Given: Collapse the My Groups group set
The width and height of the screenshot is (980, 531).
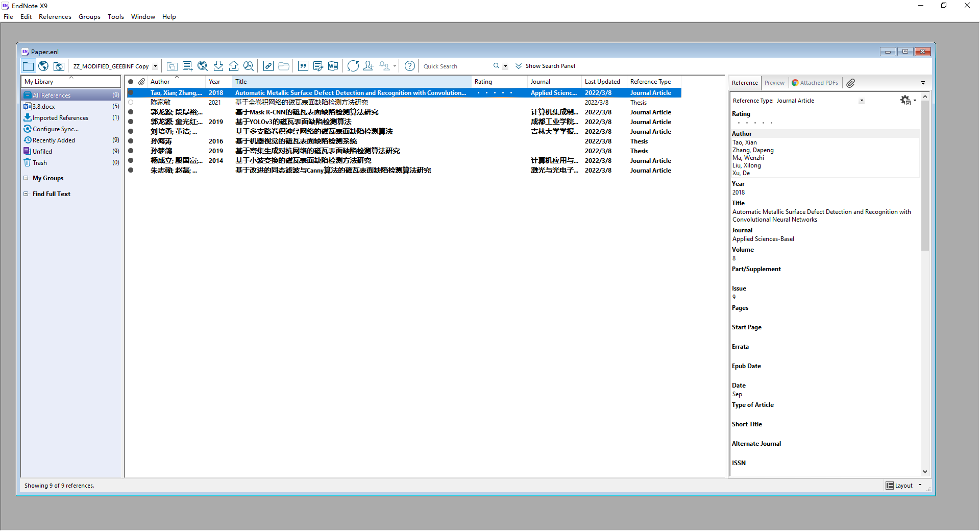Looking at the screenshot, I should point(26,178).
